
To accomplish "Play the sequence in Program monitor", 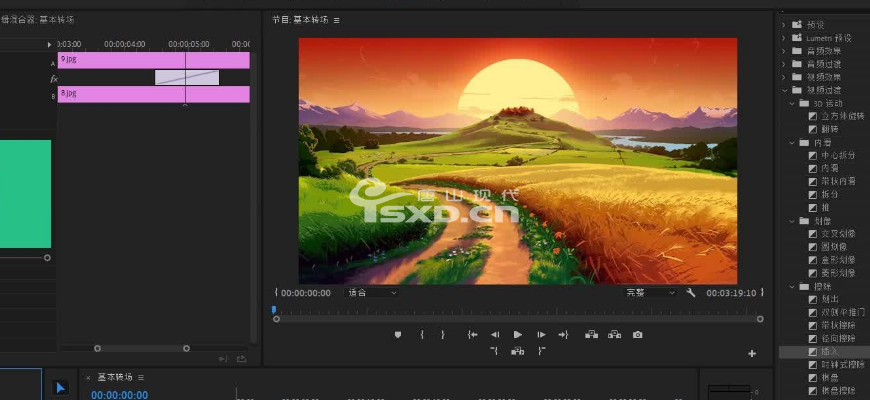I will [518, 335].
